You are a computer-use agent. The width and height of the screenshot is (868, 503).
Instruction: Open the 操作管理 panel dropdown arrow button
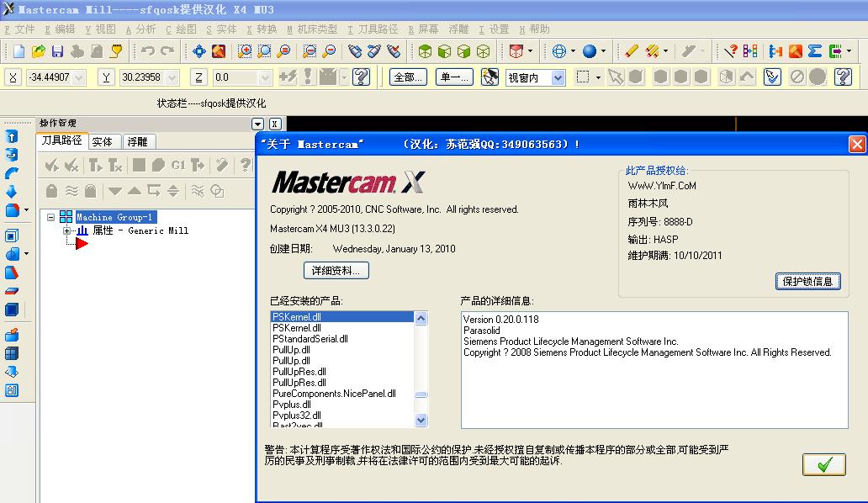(x=257, y=124)
